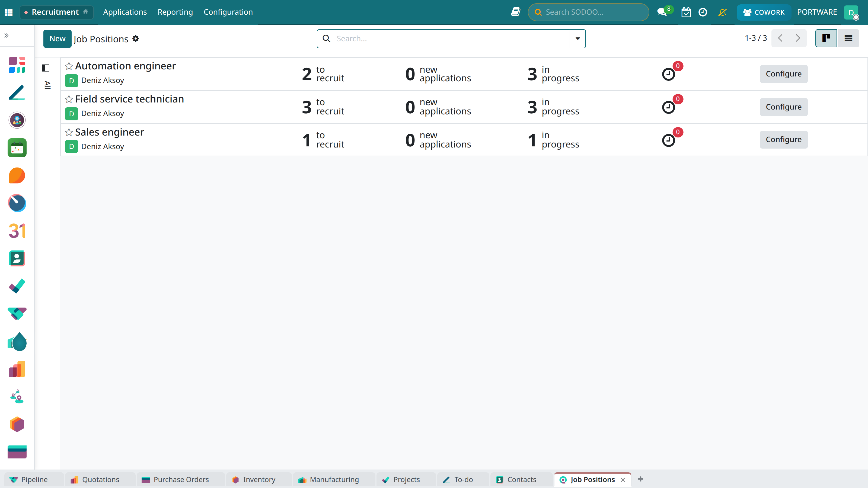Star the Sales engineer job position
The height and width of the screenshot is (488, 868).
click(69, 132)
